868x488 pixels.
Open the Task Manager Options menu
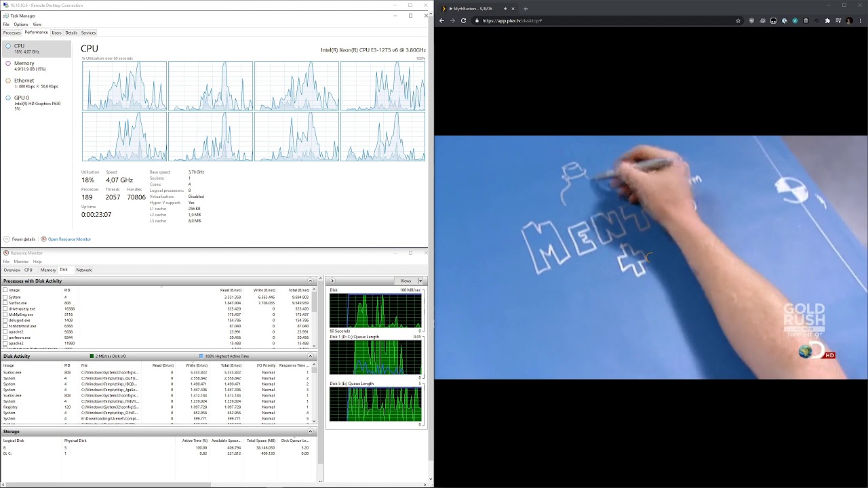[x=21, y=24]
